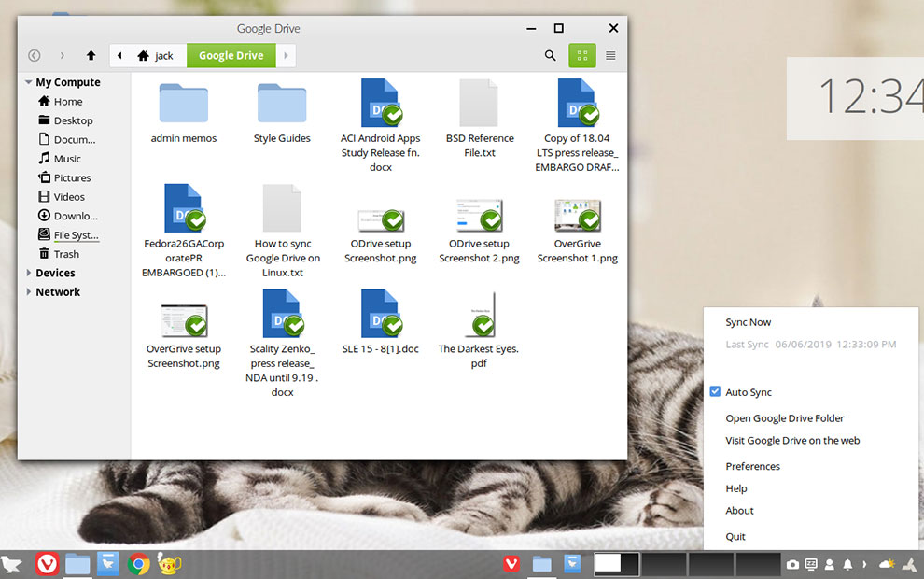Viewport: 924px width, 579px height.
Task: Switch to the first workspace
Action: (616, 564)
